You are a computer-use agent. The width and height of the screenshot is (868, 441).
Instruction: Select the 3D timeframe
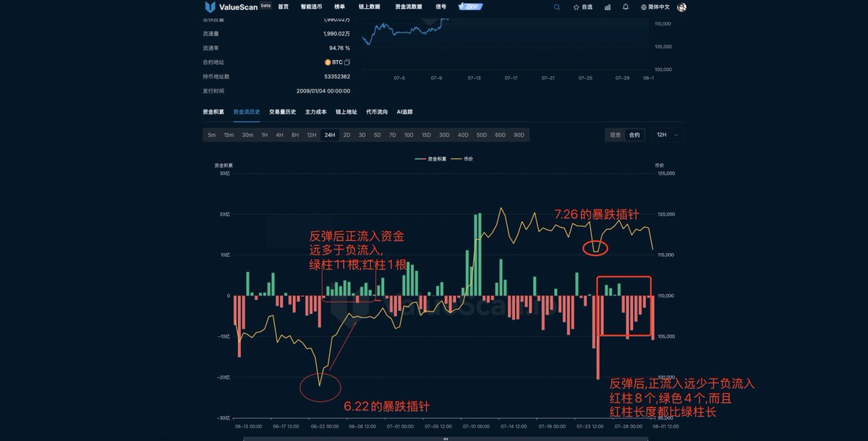(x=362, y=134)
